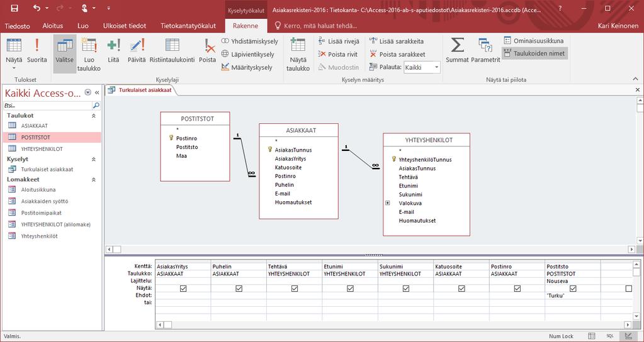The width and height of the screenshot is (644, 342).
Task: Uncheck Näytä for the Postinro column
Action: pos(517,289)
